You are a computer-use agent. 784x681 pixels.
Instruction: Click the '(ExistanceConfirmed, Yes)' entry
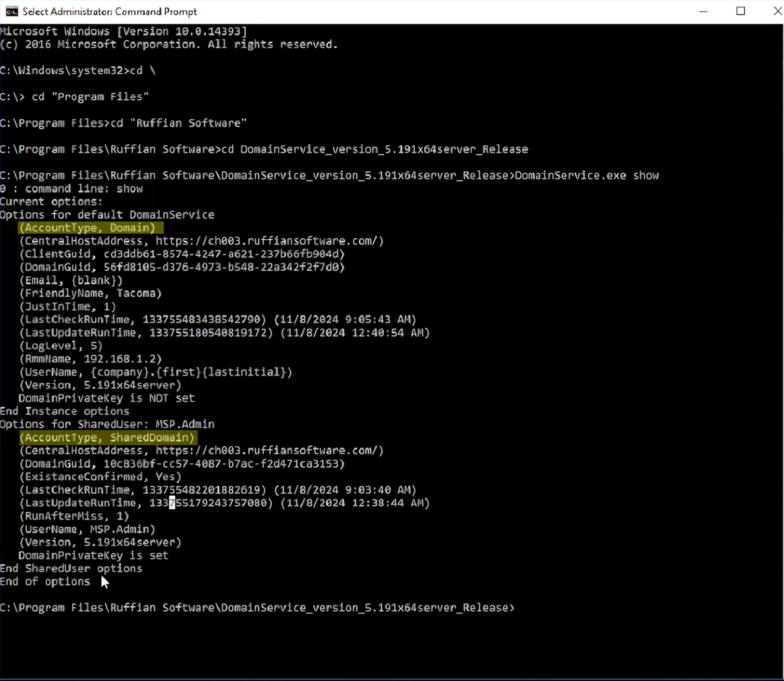[x=100, y=477]
